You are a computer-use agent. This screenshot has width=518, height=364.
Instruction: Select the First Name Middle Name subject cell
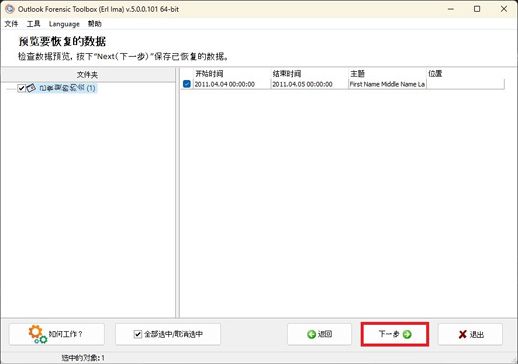387,84
